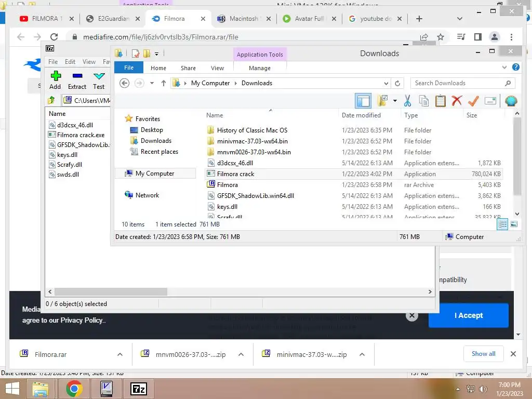The image size is (532, 399).
Task: Click the Copy icon in Downloads toolbar
Action: pos(424,101)
